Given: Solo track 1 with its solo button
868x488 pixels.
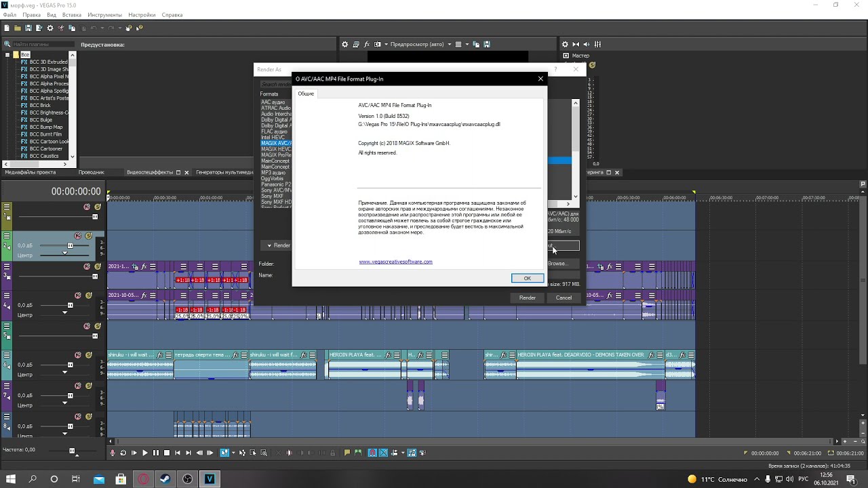Looking at the screenshot, I should click(97, 207).
